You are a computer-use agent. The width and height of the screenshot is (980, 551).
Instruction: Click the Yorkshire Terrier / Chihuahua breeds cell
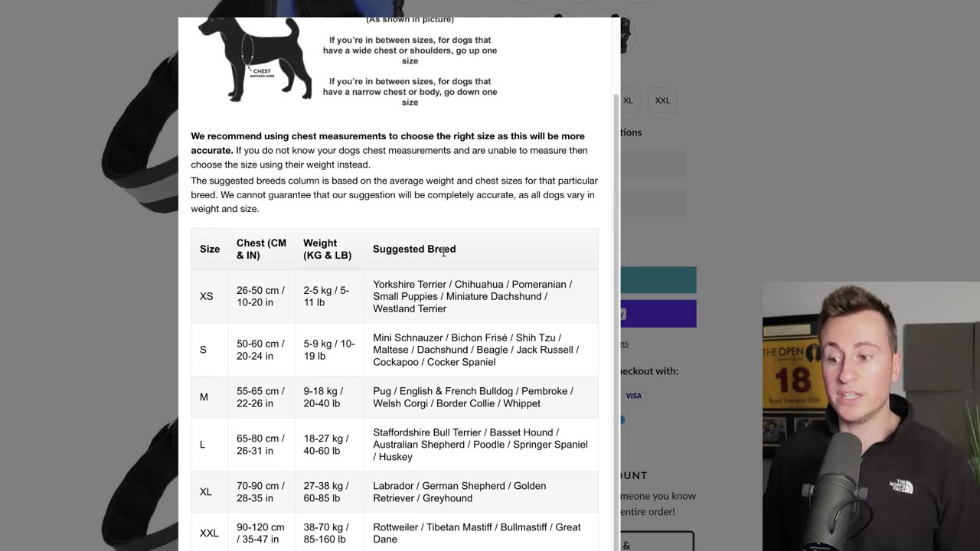pyautogui.click(x=481, y=296)
